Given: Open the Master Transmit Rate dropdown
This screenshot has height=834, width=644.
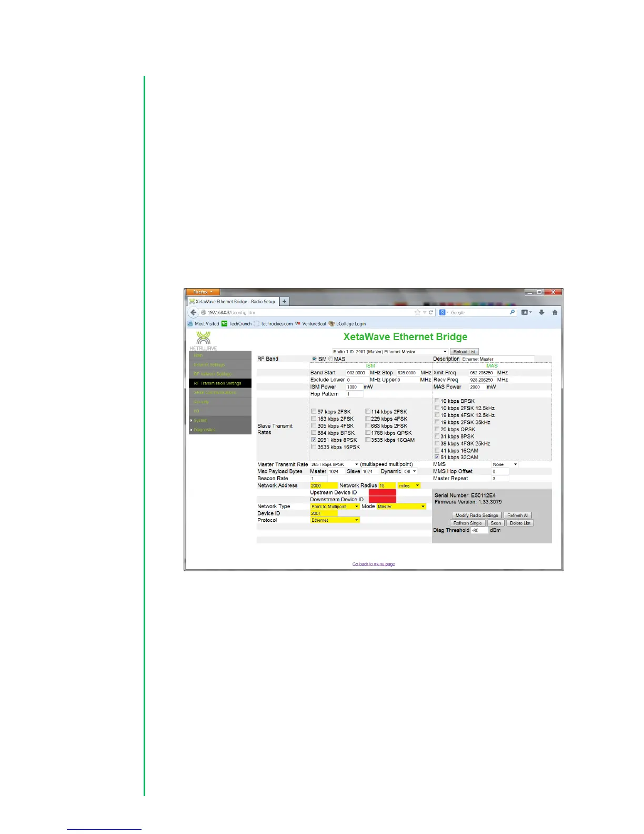Looking at the screenshot, I should (x=335, y=464).
